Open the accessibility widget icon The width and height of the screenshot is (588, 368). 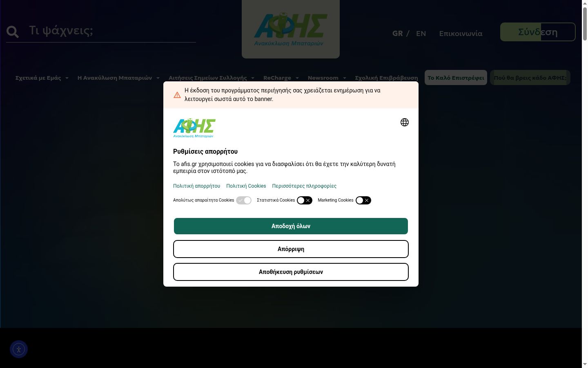(19, 350)
